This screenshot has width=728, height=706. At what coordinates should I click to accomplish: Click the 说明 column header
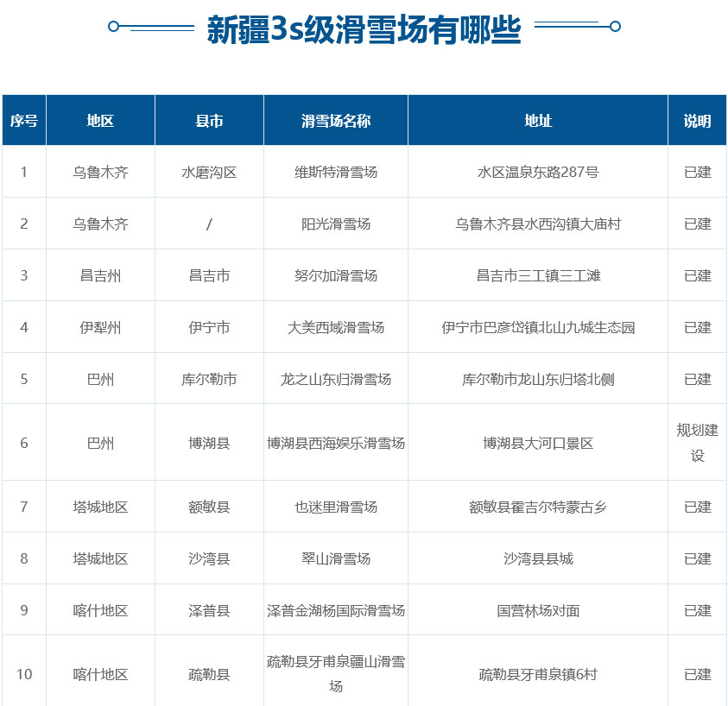697,121
